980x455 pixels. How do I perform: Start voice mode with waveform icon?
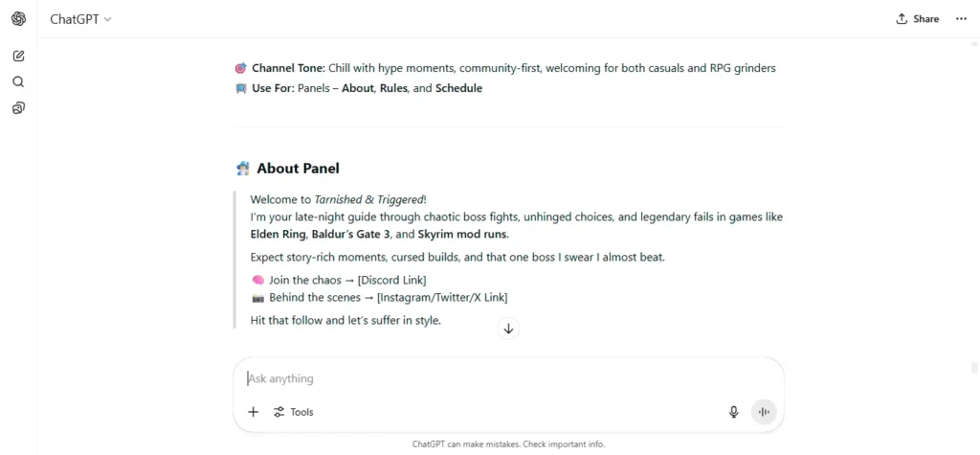764,412
